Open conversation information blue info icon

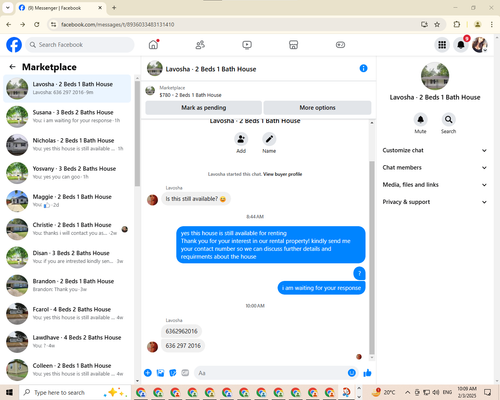pos(363,68)
